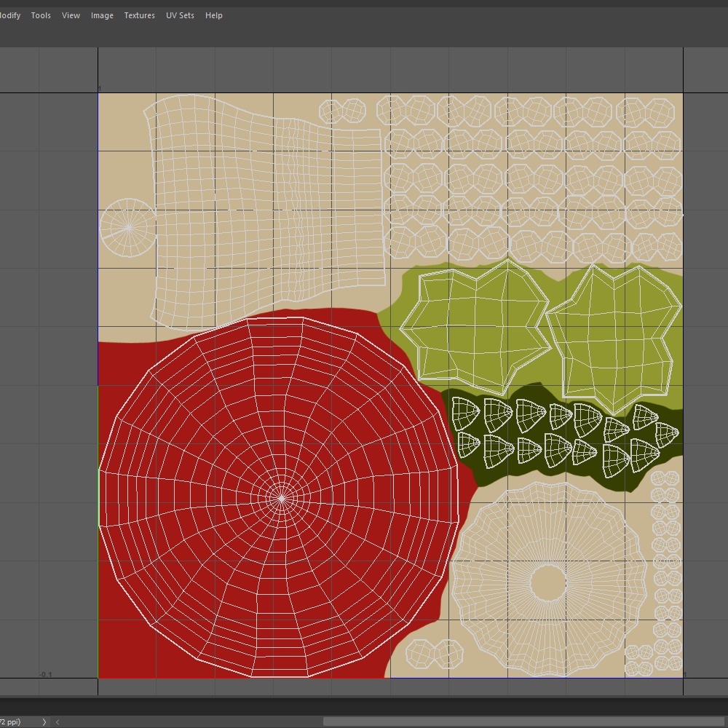Viewport: 728px width, 728px height.
Task: Select the large rectangular grid UV shell
Action: click(265, 213)
